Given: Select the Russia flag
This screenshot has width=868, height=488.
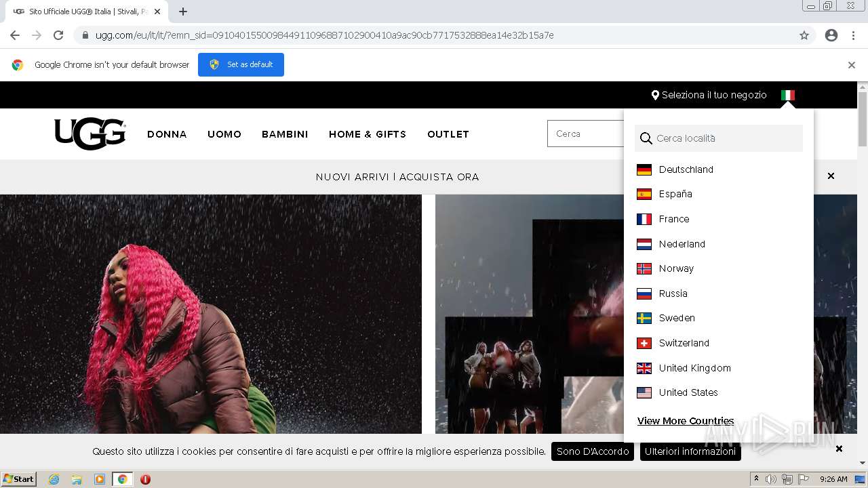Looking at the screenshot, I should (644, 293).
